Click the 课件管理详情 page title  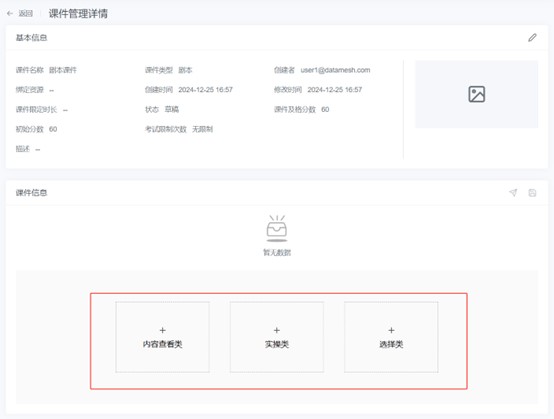(78, 13)
